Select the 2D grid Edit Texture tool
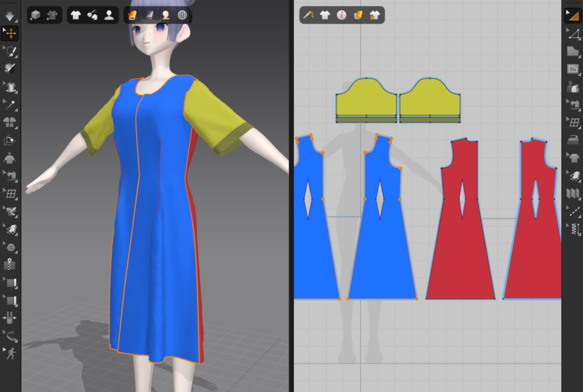583x392 pixels. click(x=573, y=122)
